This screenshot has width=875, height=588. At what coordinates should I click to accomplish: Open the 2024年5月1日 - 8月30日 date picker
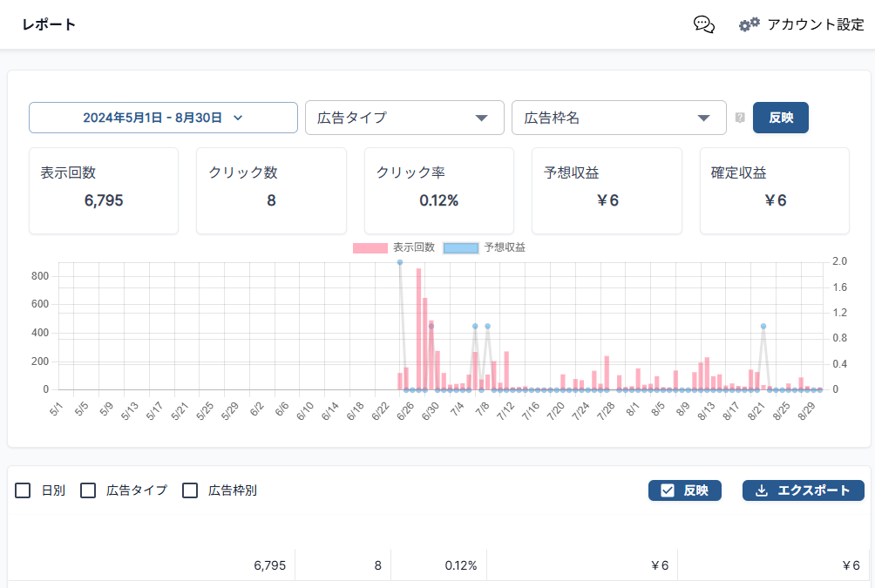click(163, 118)
